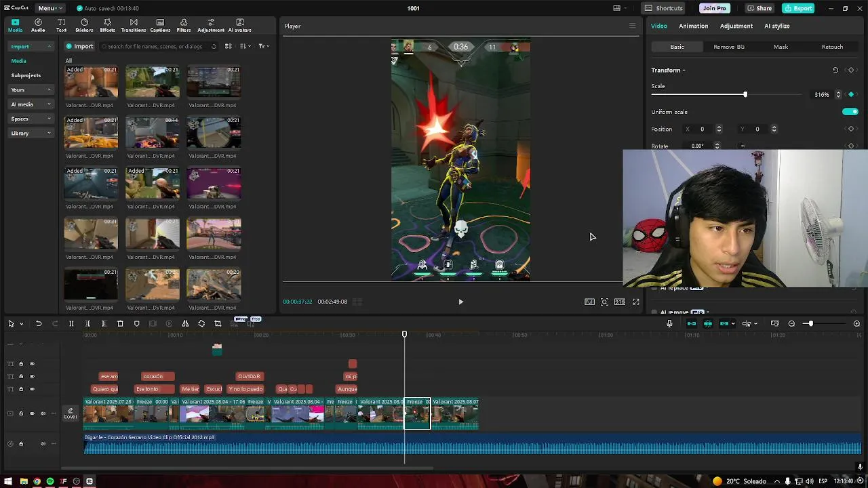Mute the Diganle mp3 audio track
This screenshot has height=488, width=868.
(x=43, y=444)
